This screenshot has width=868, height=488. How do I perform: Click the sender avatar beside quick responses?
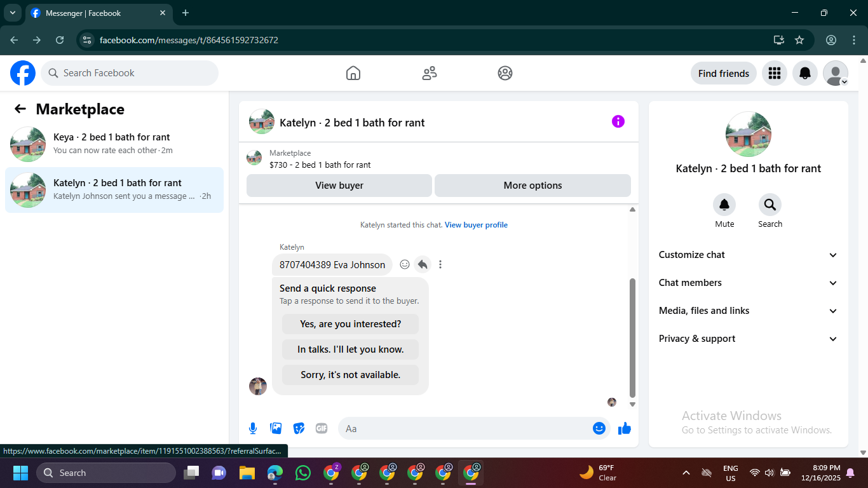pyautogui.click(x=258, y=386)
